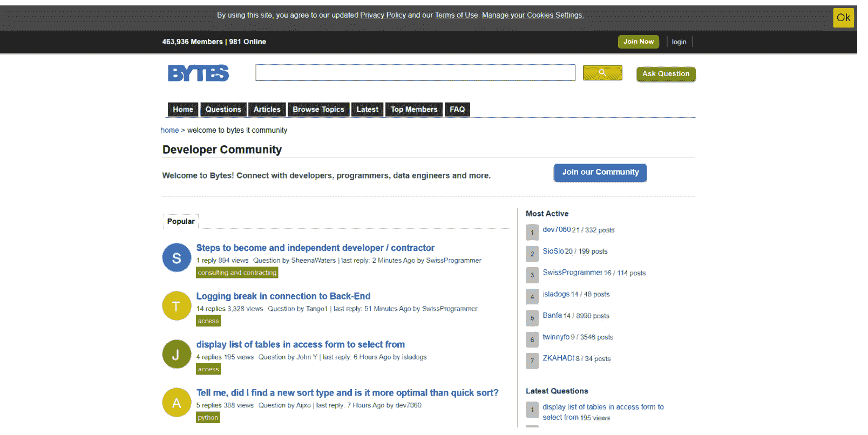Select the Popular tab

181,221
